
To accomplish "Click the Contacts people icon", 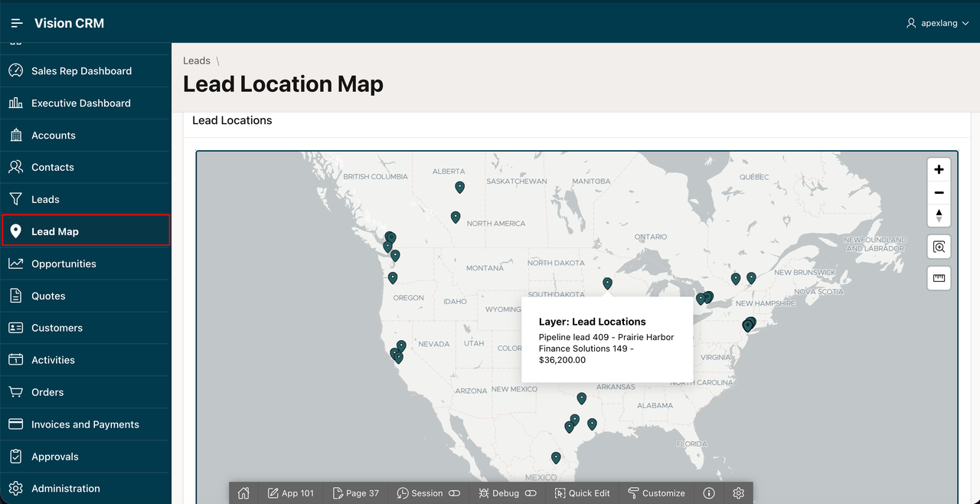I will pos(15,167).
